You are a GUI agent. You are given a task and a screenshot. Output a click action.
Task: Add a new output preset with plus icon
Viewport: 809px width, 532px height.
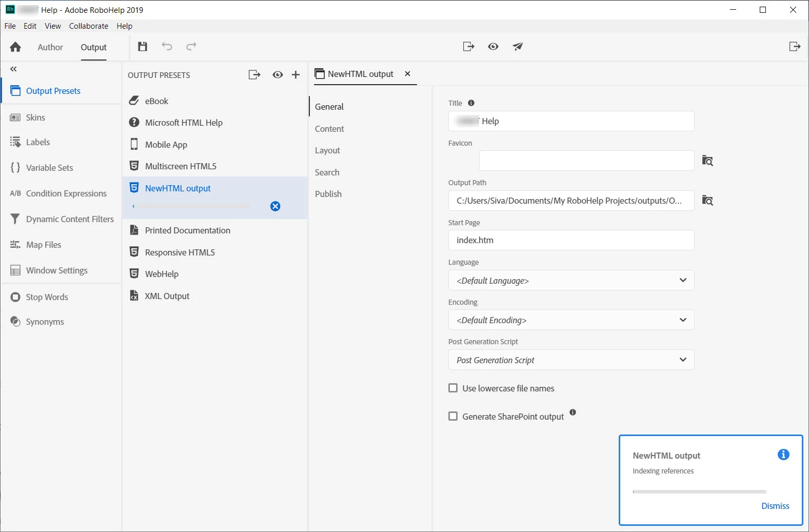point(295,75)
